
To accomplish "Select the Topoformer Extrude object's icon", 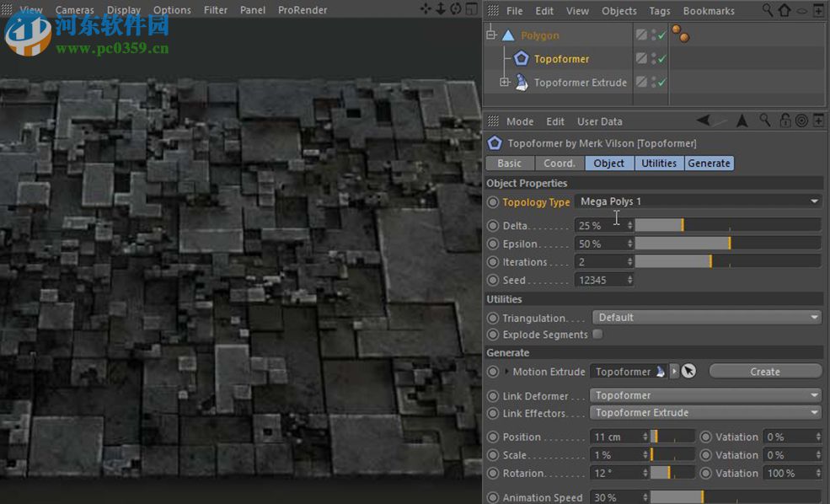I will pos(521,82).
